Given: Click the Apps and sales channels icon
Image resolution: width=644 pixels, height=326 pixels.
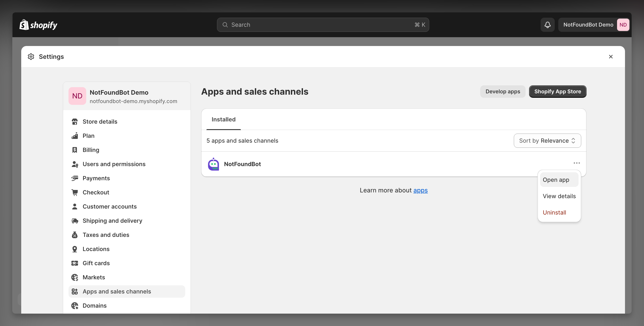Looking at the screenshot, I should click(x=74, y=291).
